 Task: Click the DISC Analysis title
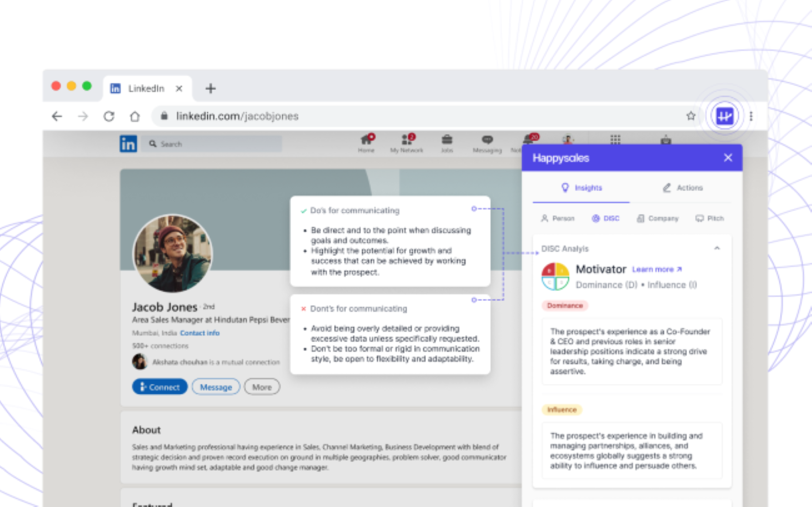(x=565, y=249)
